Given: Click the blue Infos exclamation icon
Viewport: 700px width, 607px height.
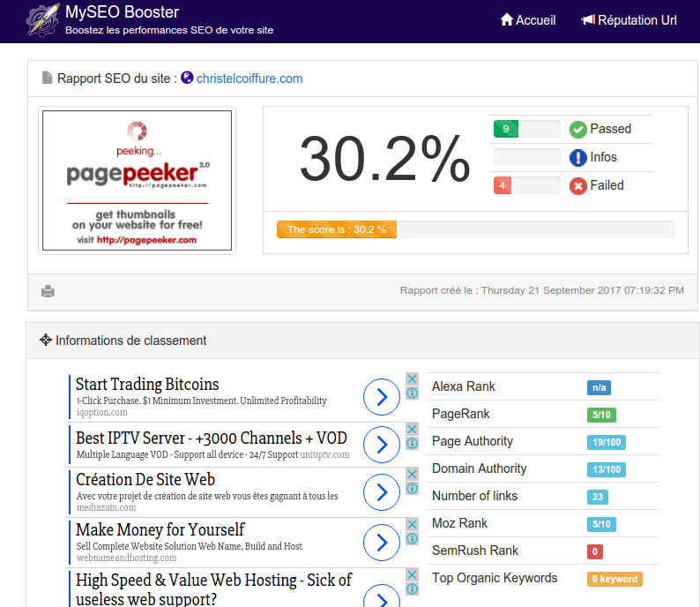Looking at the screenshot, I should coord(577,158).
